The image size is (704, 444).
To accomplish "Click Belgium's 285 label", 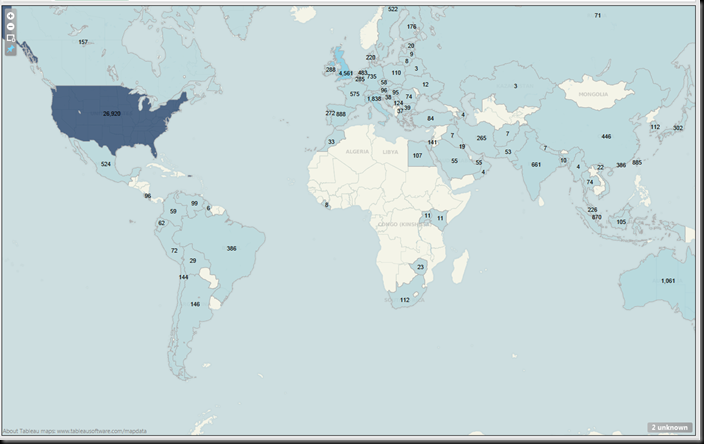I will (x=360, y=79).
